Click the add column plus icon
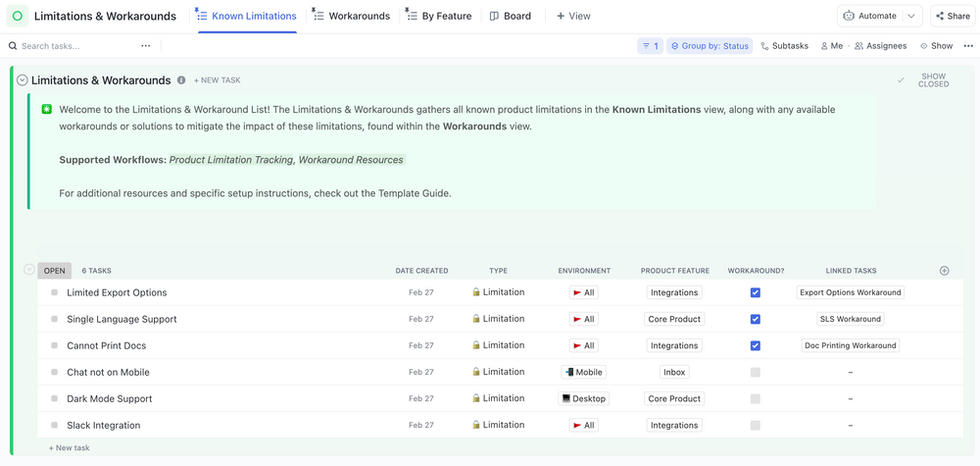 (x=945, y=271)
